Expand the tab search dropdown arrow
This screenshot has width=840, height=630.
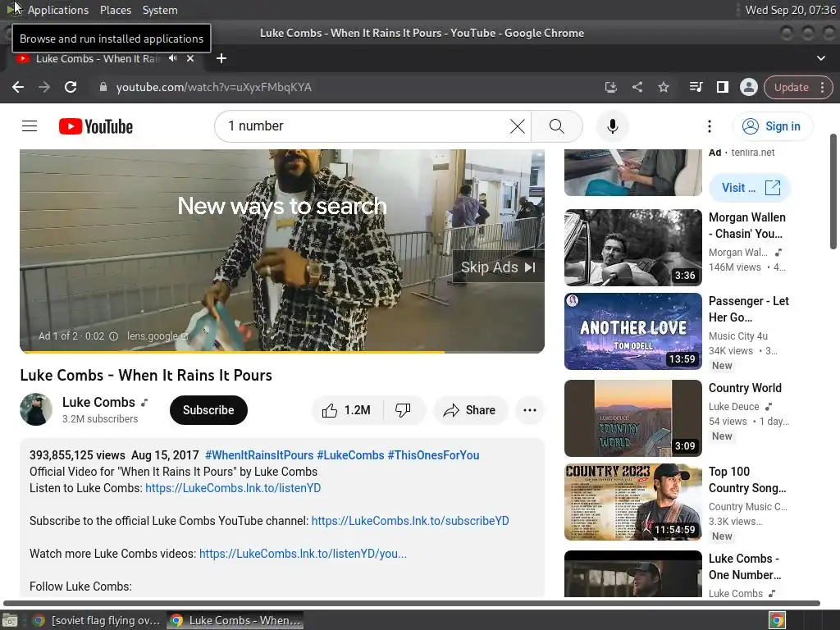coord(820,58)
